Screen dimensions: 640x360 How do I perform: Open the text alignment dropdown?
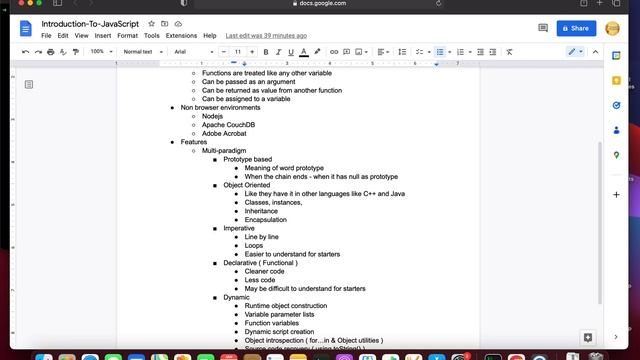pos(383,52)
